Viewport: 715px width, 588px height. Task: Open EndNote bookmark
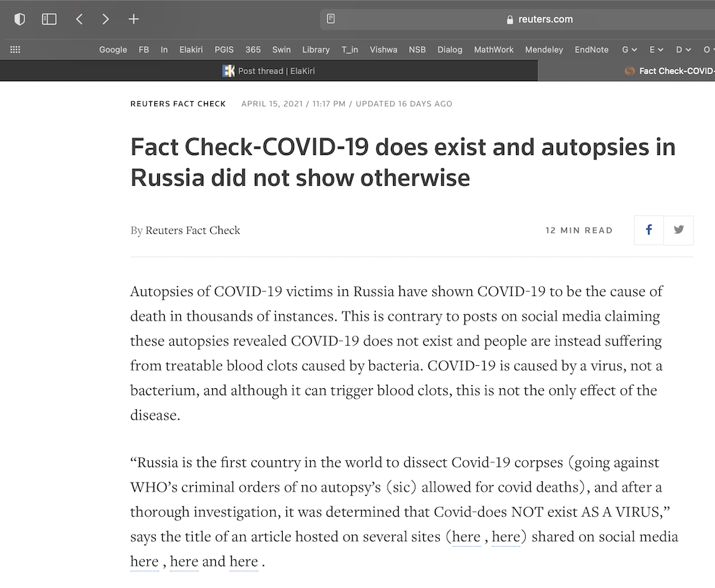tap(591, 50)
